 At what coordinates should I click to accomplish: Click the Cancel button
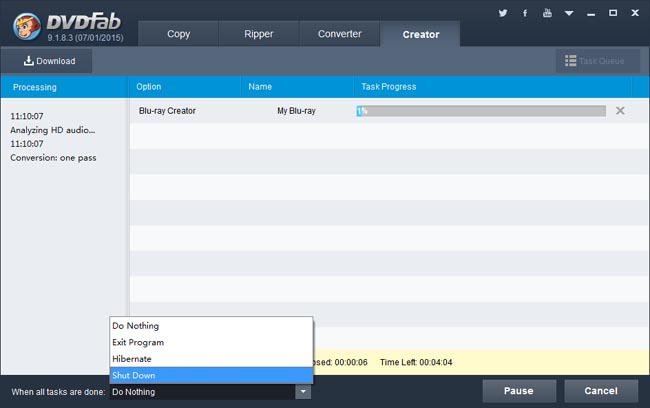pyautogui.click(x=600, y=391)
